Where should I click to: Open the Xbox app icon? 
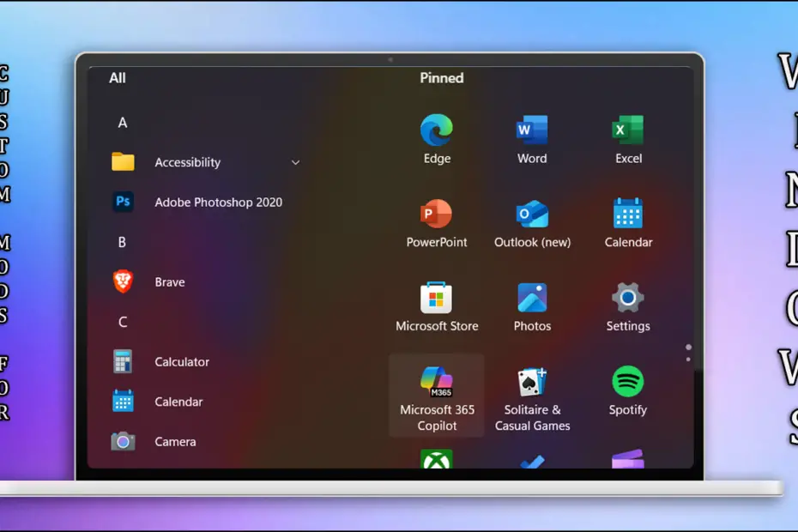[x=437, y=459]
